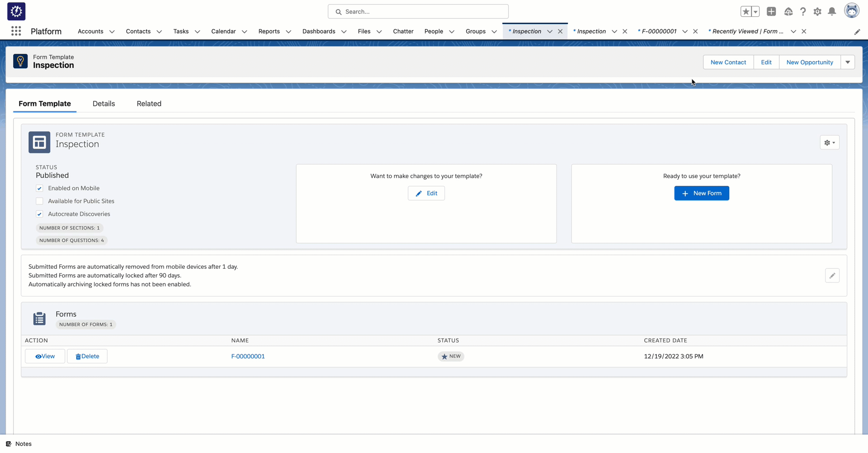
Task: Open the user profile avatar
Action: 852,11
